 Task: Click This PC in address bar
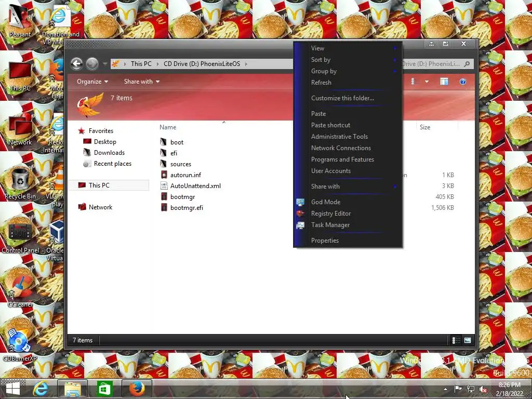(x=141, y=64)
